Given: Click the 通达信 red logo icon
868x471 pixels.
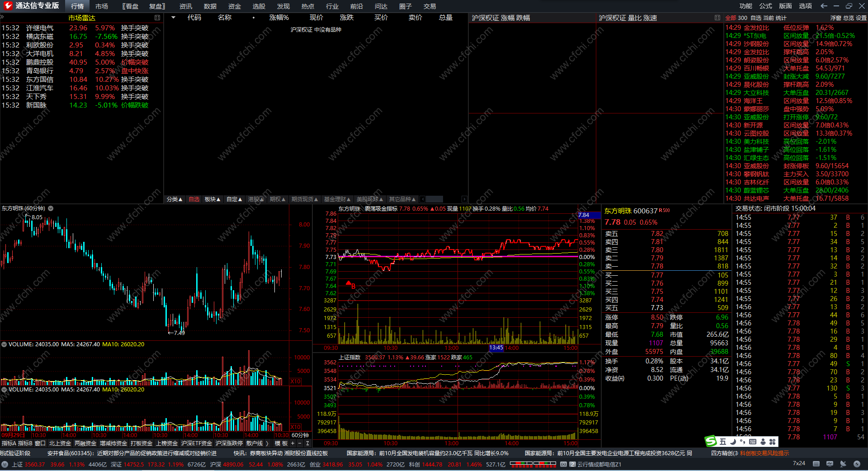Looking at the screenshot, I should point(7,6).
